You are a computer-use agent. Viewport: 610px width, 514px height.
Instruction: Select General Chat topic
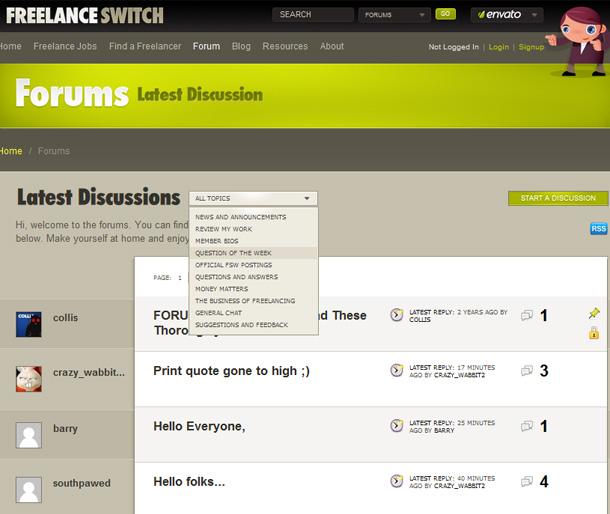tap(218, 313)
